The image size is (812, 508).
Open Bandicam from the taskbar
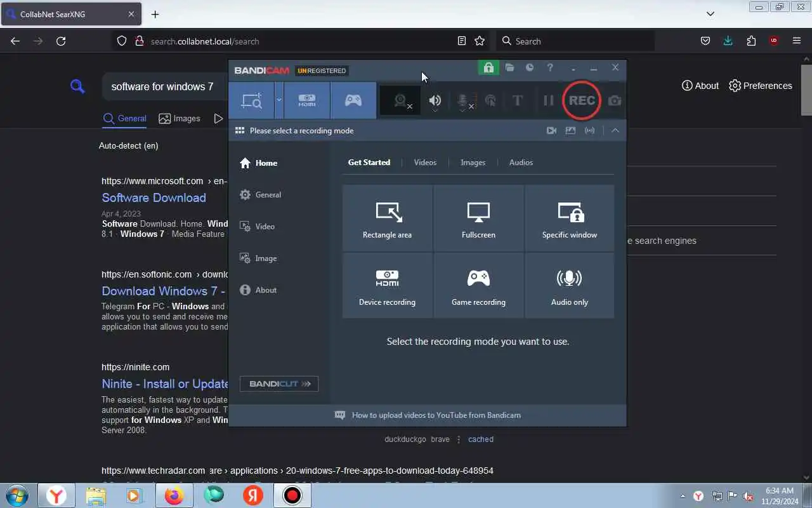click(x=292, y=495)
